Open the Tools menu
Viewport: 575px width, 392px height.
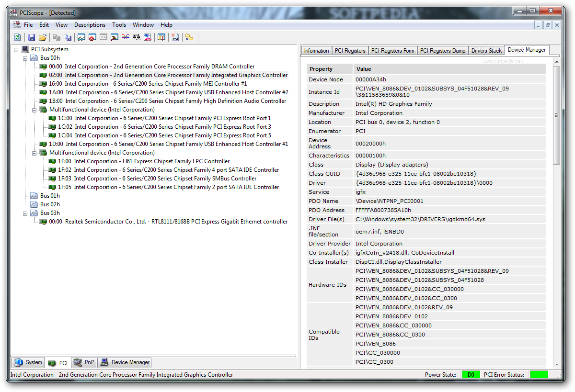point(119,25)
